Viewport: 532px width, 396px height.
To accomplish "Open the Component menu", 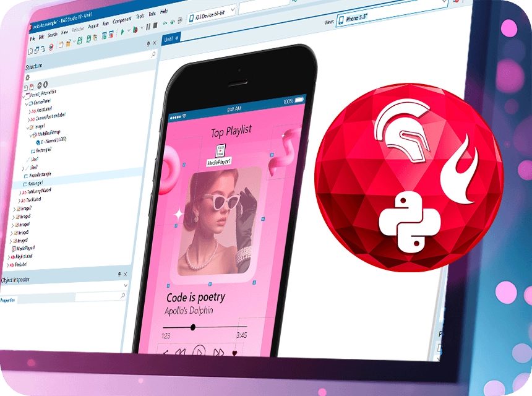I will point(122,20).
